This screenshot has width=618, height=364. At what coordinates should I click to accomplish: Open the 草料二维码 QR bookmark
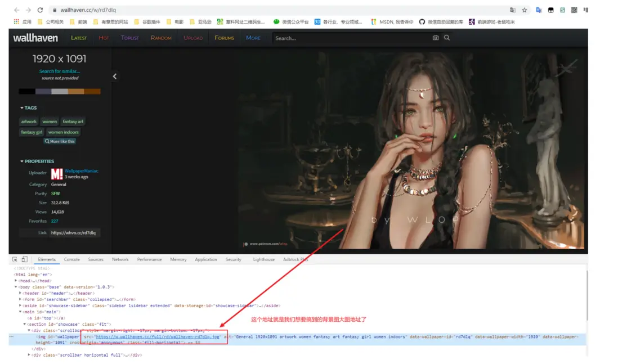tap(241, 22)
